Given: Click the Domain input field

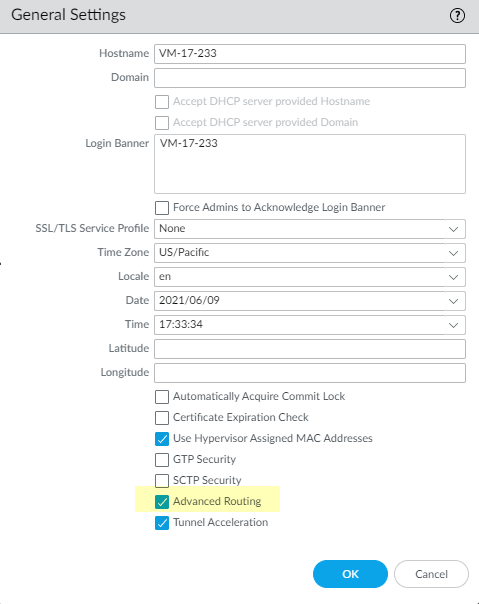Looking at the screenshot, I should (x=310, y=78).
